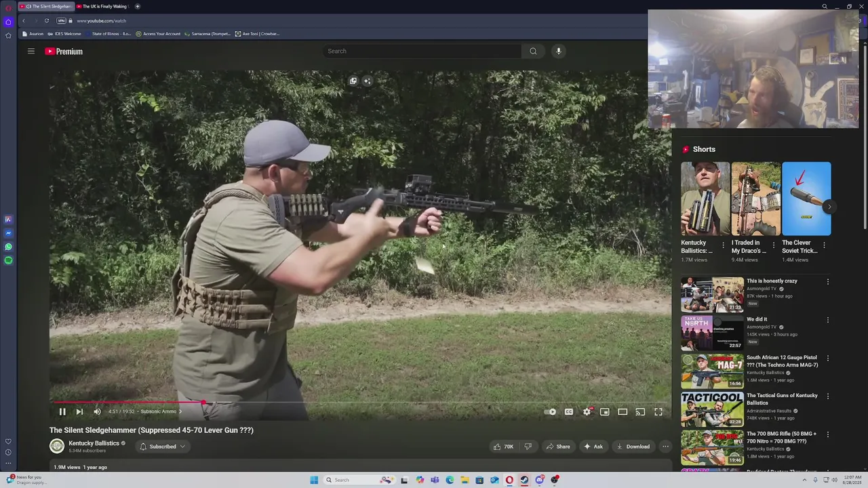Open Opera sidebar home icon
Screen dimensions: 868x488
pos(8,22)
